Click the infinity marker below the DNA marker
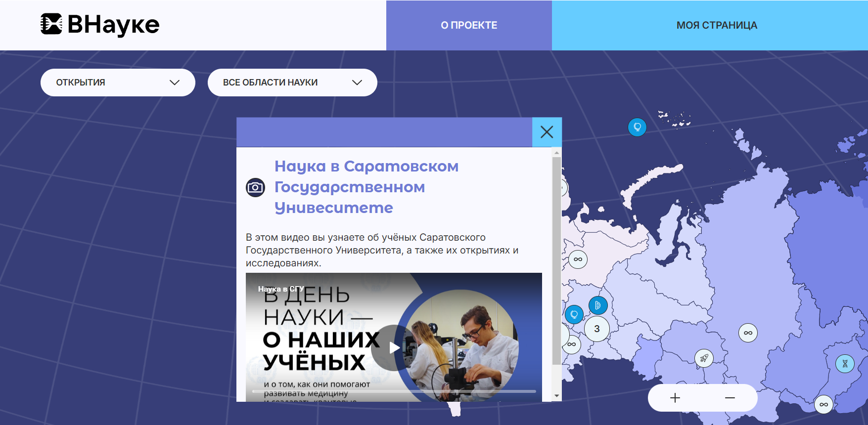Screen dimensions: 868x425 coord(823,405)
